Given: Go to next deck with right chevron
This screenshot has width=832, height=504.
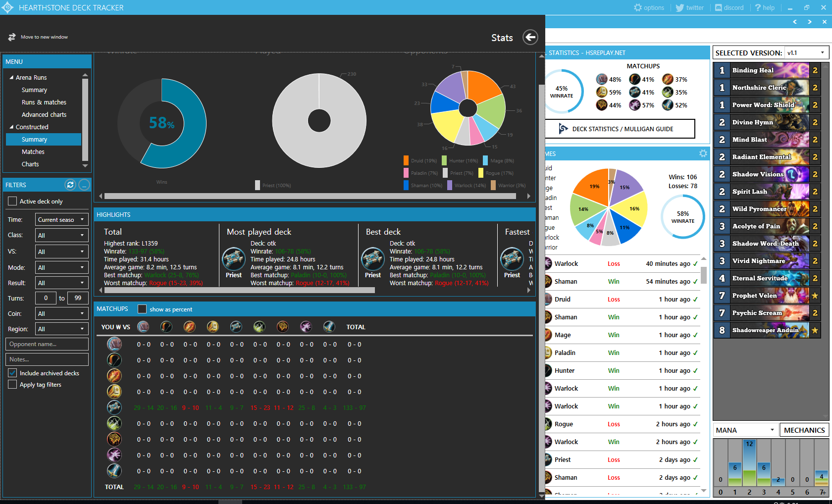Looking at the screenshot, I should (810, 22).
